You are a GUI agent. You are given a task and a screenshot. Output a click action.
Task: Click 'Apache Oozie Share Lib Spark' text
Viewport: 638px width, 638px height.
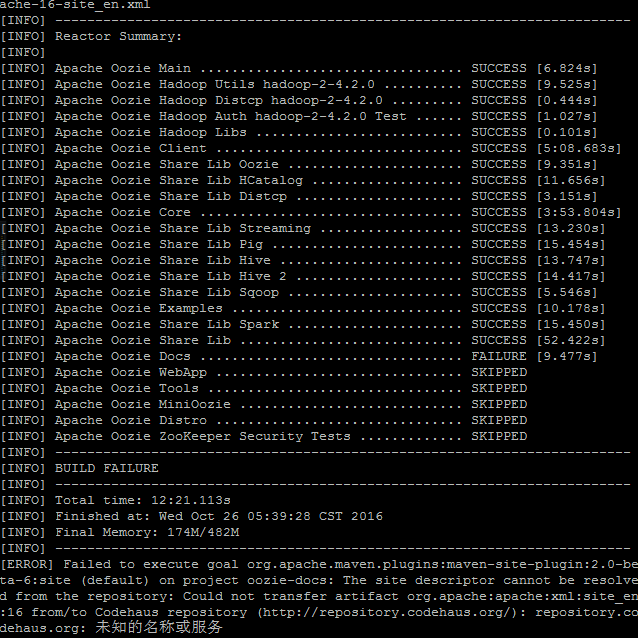167,324
